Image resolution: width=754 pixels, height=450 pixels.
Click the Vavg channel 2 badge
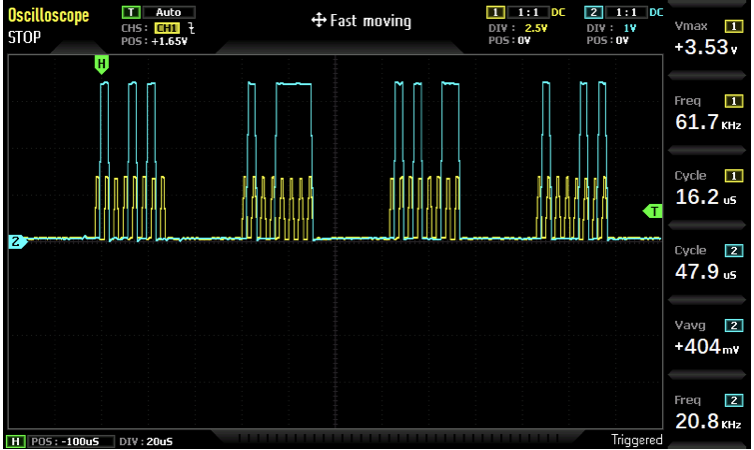[x=734, y=325]
